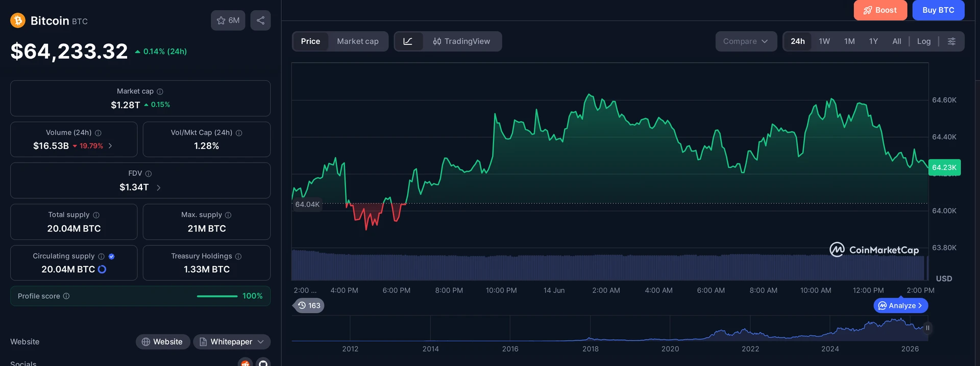Click the 21M BTC max supply value

(x=207, y=228)
